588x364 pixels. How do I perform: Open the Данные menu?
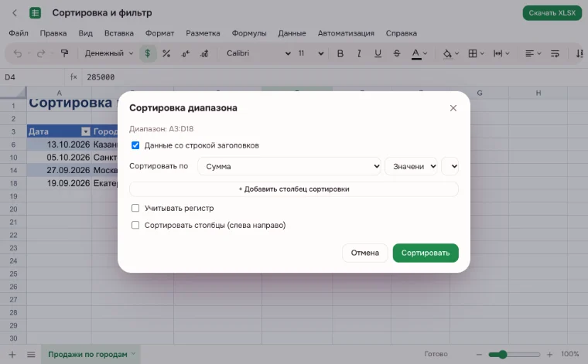[x=292, y=33]
